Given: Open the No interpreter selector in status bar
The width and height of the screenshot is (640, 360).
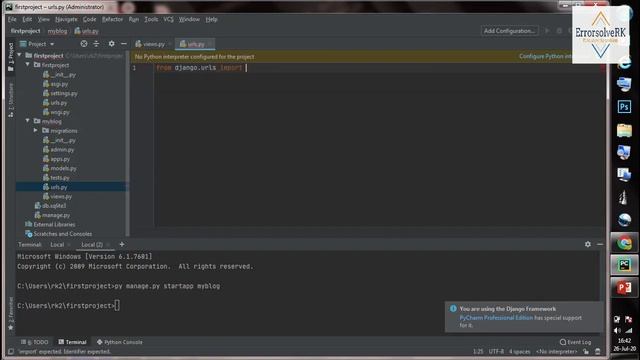Looking at the screenshot, I should (x=557, y=351).
